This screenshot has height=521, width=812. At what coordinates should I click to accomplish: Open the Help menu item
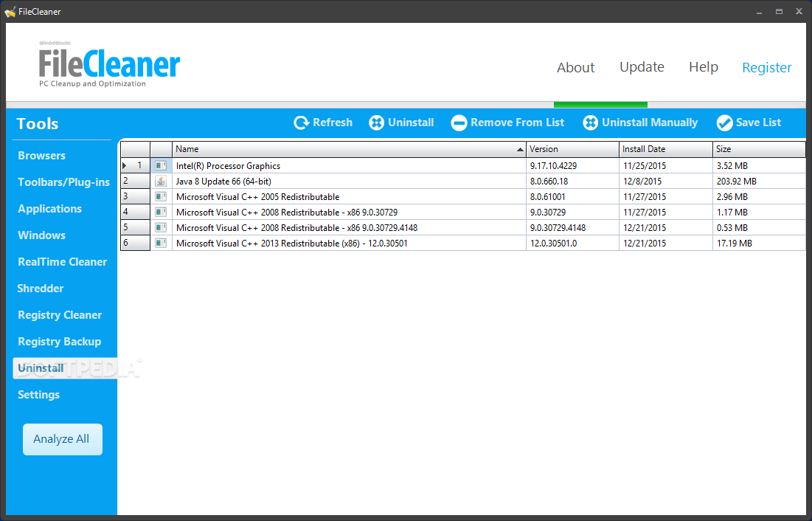point(704,67)
